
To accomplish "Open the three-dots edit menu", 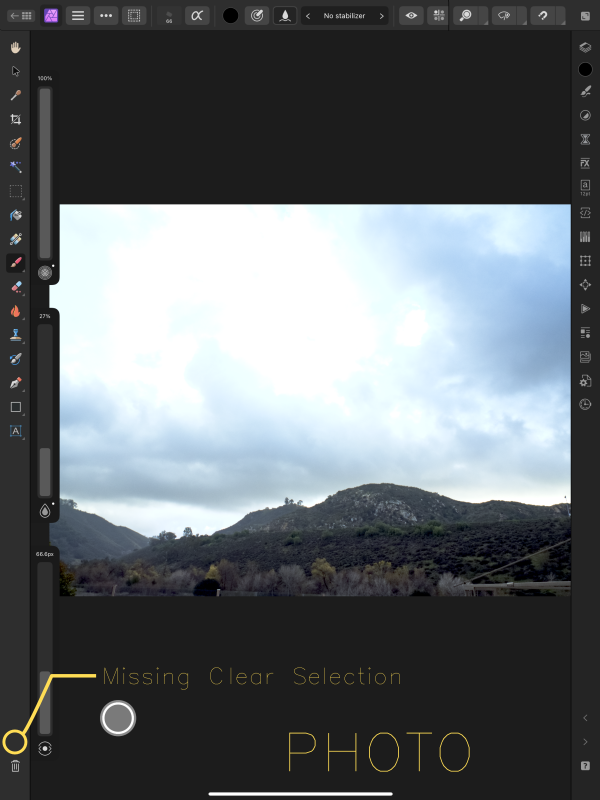I will pos(106,16).
